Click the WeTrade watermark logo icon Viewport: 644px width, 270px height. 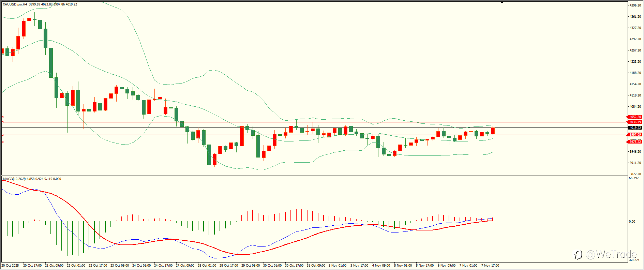(578, 255)
